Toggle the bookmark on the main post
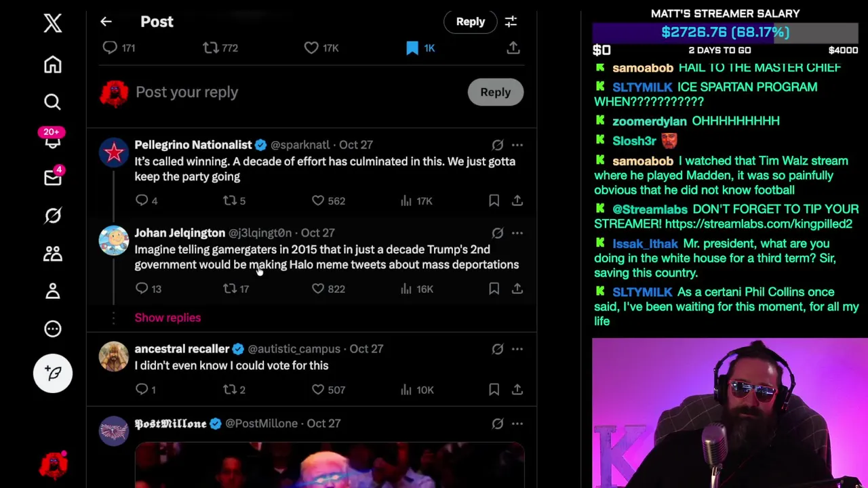The width and height of the screenshot is (868, 488). [x=412, y=47]
